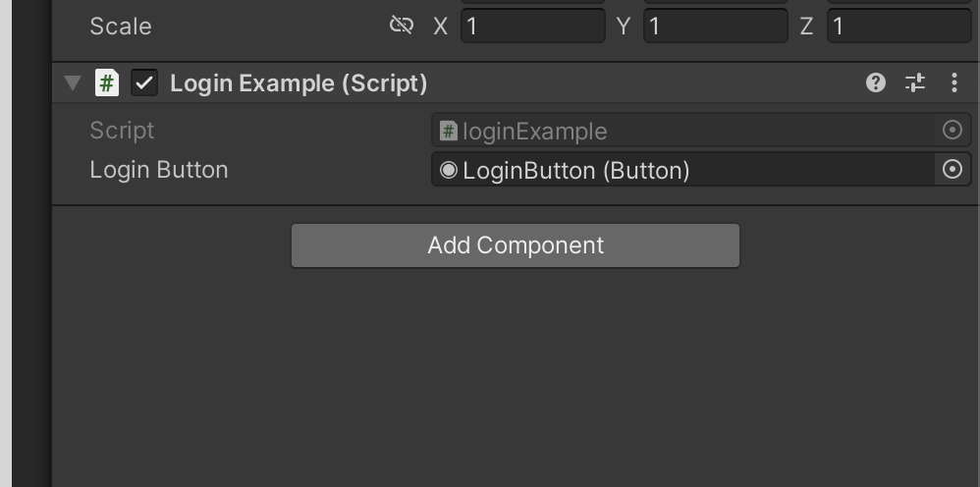Image resolution: width=980 pixels, height=487 pixels.
Task: Click the small script icon inside loginExample field
Action: 449,131
